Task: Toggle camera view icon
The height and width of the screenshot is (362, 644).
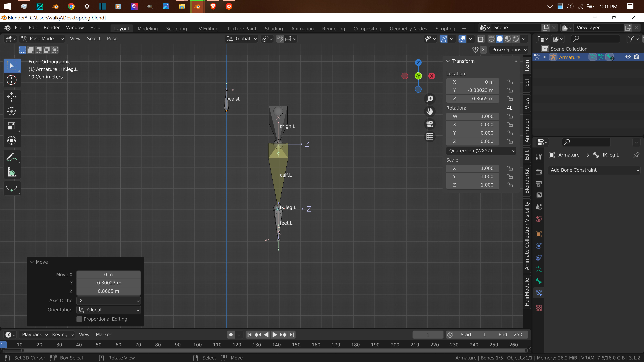Action: 430,124
